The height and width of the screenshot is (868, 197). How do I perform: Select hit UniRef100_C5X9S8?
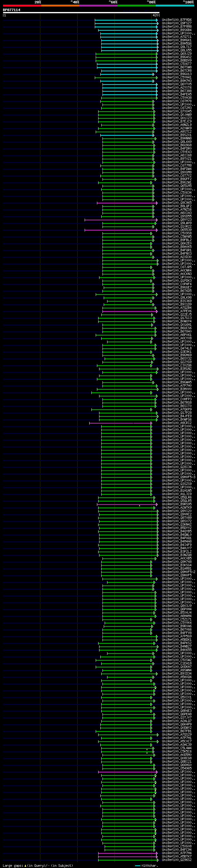(x=177, y=233)
